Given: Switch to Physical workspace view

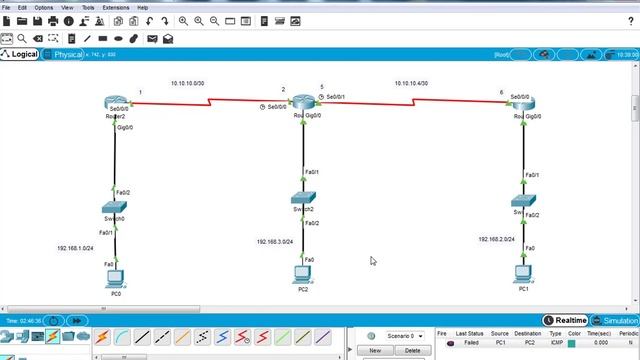Looking at the screenshot, I should click(62, 54).
